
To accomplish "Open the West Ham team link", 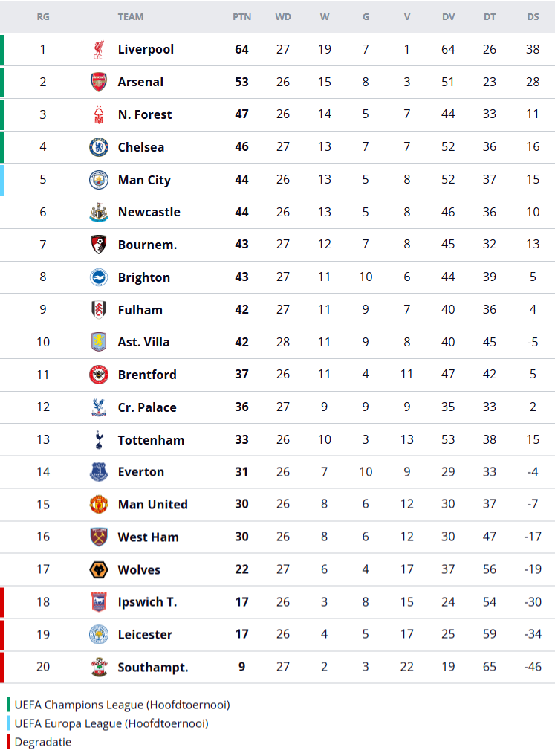I will click(x=148, y=537).
